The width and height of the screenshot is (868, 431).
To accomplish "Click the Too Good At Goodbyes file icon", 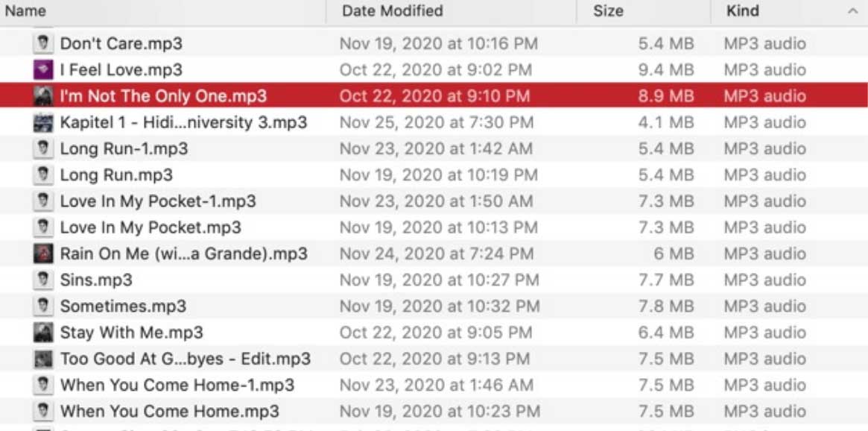I will [43, 359].
